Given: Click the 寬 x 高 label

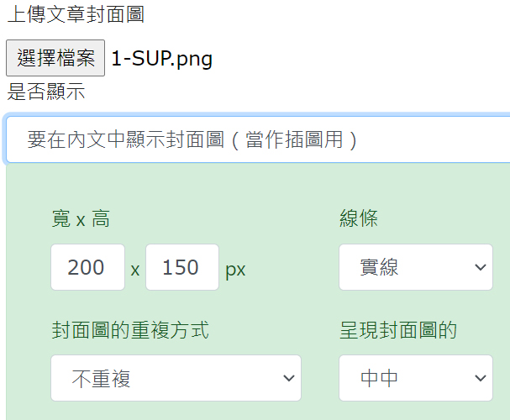Looking at the screenshot, I should [81, 219].
